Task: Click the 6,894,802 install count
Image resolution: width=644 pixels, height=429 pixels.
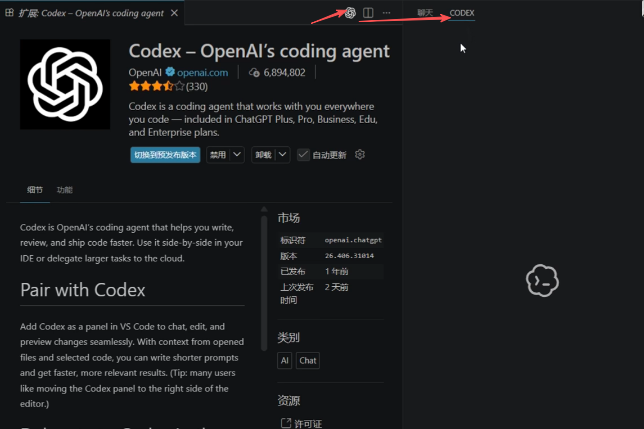Action: [284, 73]
